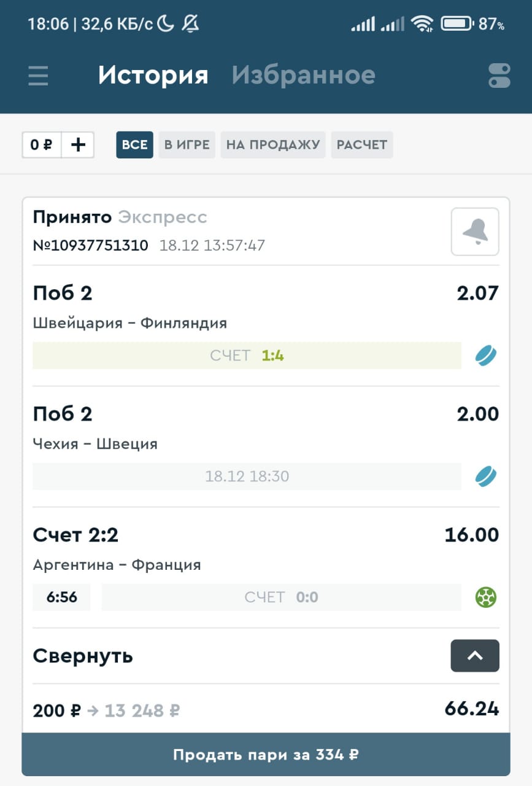Screen dimensions: 532x786
Task: Tap the bell notification icon on bet
Action: click(x=475, y=232)
